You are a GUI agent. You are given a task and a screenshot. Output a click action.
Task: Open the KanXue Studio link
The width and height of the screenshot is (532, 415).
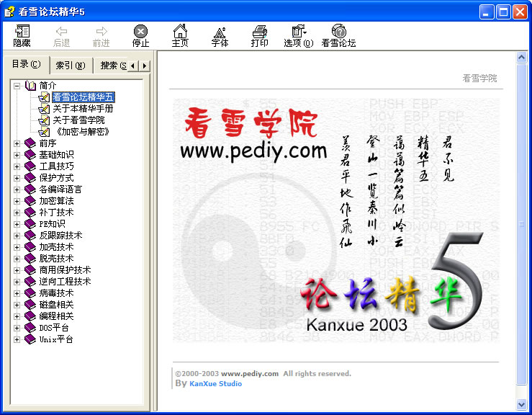[x=215, y=384]
